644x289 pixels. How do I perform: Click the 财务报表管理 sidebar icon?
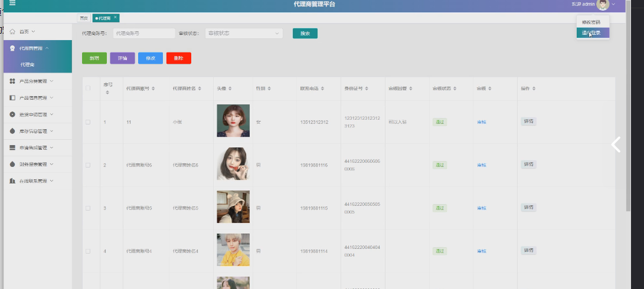12,164
